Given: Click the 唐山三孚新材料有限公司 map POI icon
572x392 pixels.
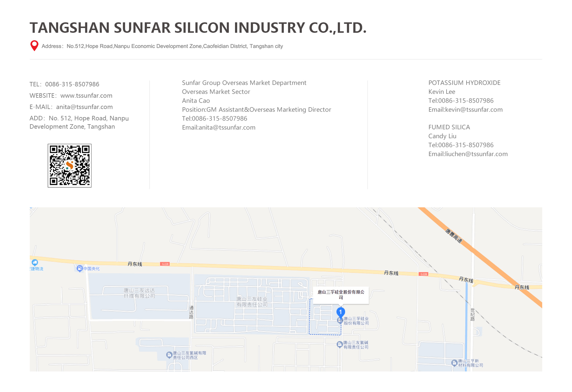Looking at the screenshot, I should 454,363.
